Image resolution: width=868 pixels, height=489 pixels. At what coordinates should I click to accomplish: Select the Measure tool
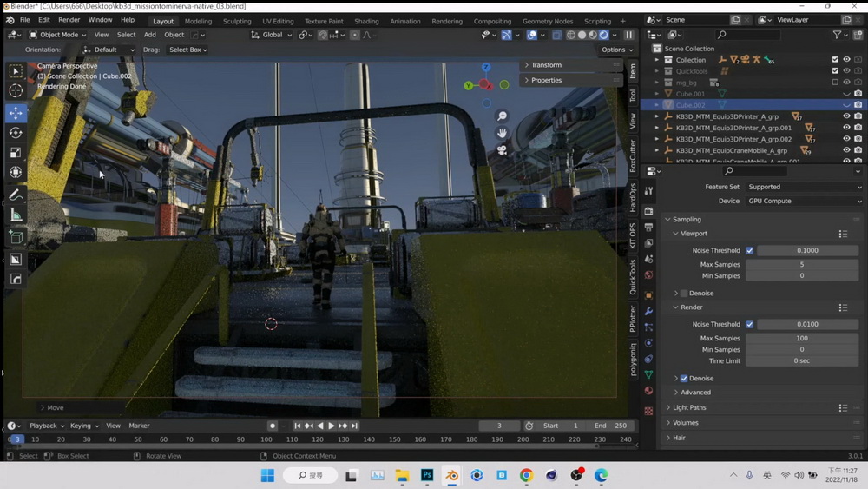click(x=16, y=215)
